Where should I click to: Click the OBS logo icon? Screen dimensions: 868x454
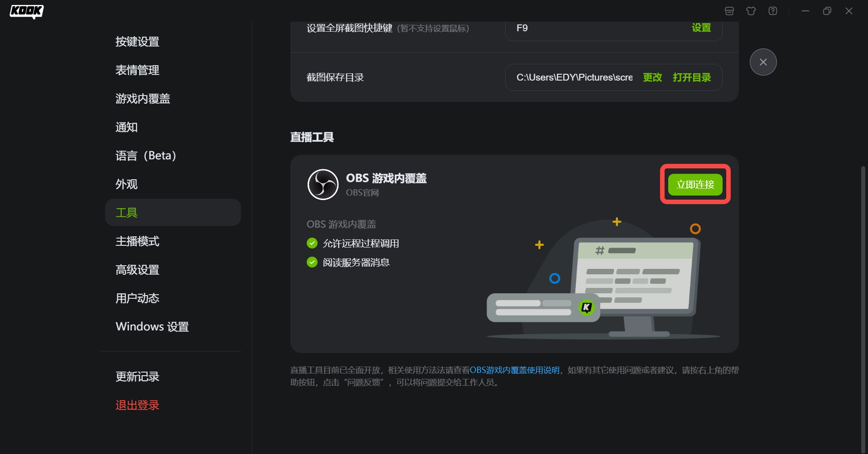click(323, 185)
